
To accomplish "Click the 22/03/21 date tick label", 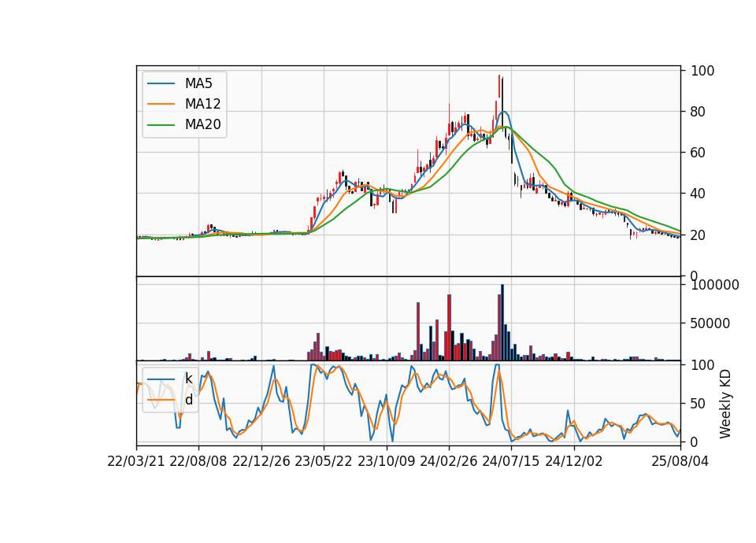I will click(x=136, y=461).
